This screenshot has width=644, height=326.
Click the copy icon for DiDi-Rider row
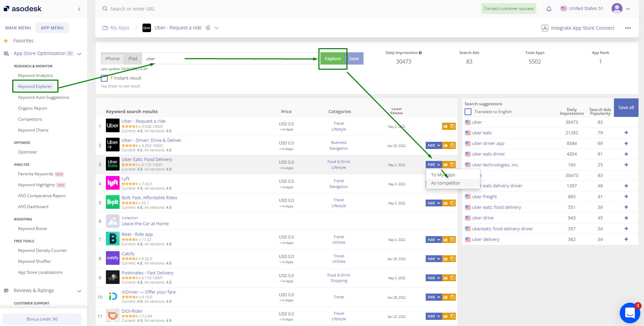tap(452, 316)
